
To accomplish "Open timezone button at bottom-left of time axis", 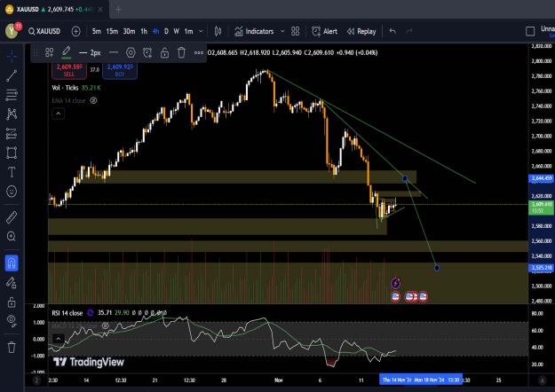I will coord(36,380).
